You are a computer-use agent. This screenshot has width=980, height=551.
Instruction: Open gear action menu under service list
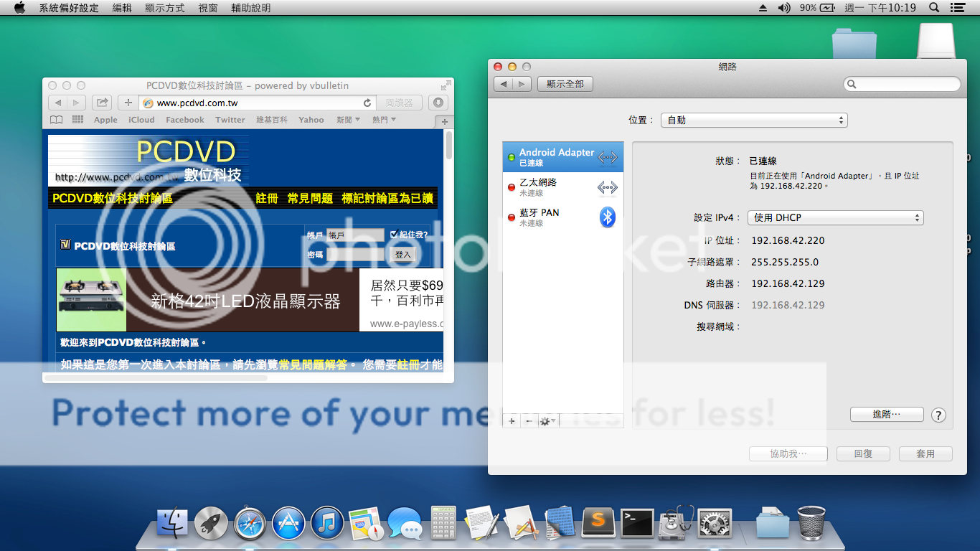coord(548,421)
